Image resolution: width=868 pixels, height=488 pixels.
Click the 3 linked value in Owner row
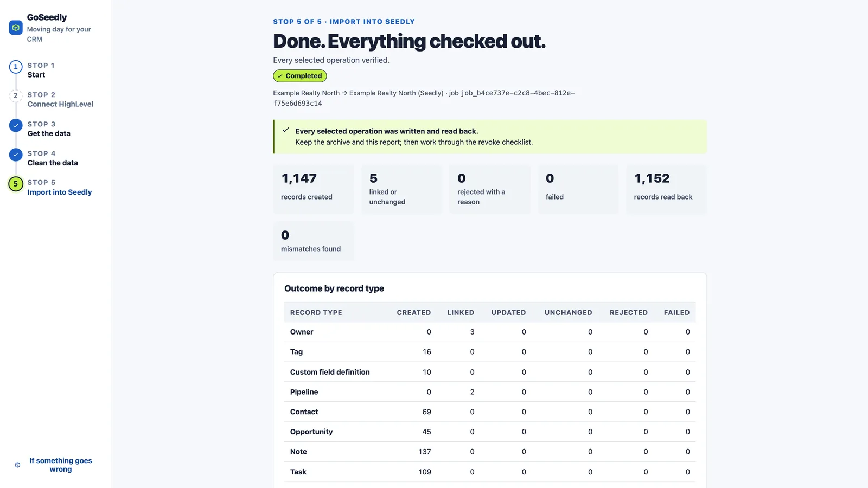click(472, 332)
